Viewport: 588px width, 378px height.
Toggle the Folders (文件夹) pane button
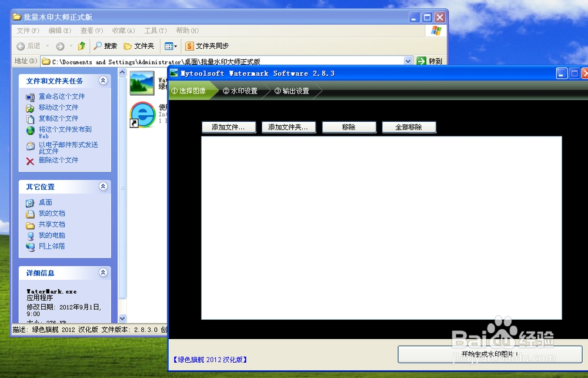[139, 46]
